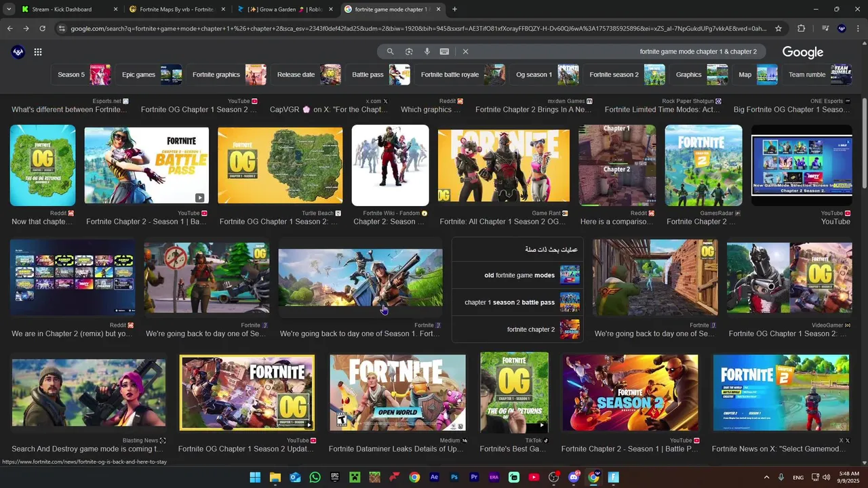Go back to previous page
The width and height of the screenshot is (868, 488).
point(9,28)
